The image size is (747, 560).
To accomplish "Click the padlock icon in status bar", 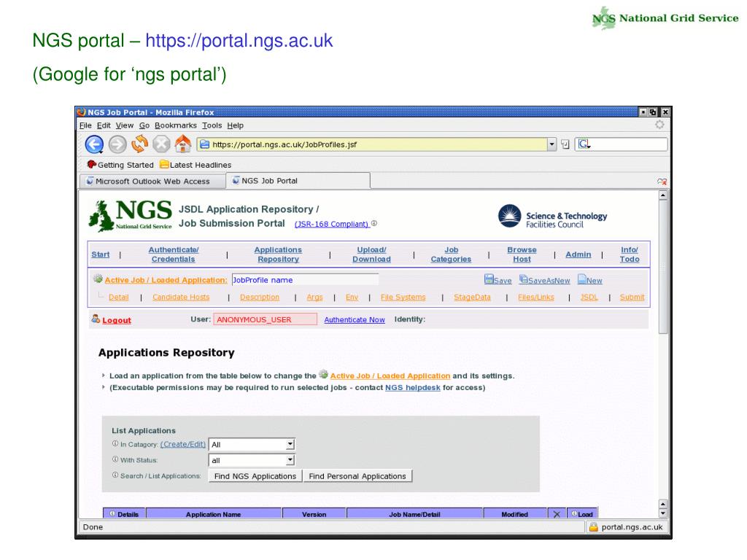I will tap(594, 526).
